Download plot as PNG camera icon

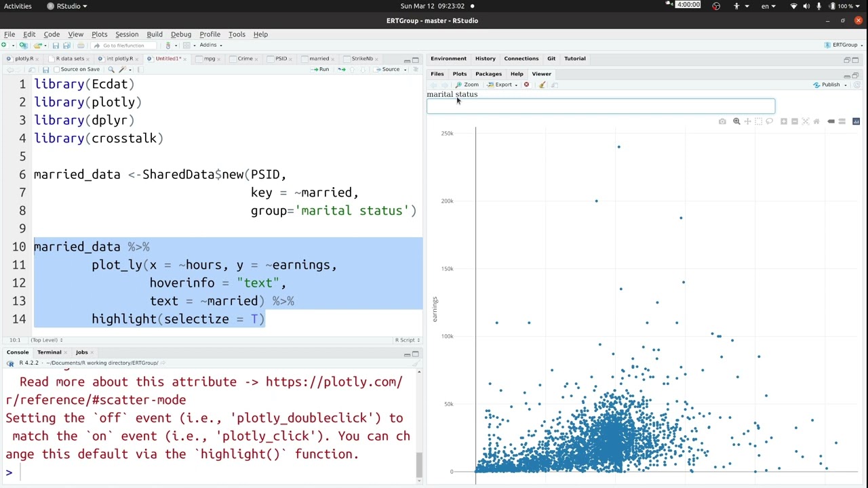pyautogui.click(x=722, y=121)
